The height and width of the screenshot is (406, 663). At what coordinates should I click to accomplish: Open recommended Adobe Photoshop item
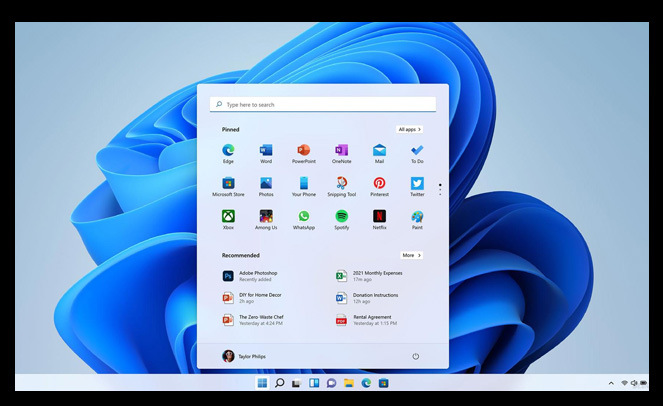tap(250, 276)
